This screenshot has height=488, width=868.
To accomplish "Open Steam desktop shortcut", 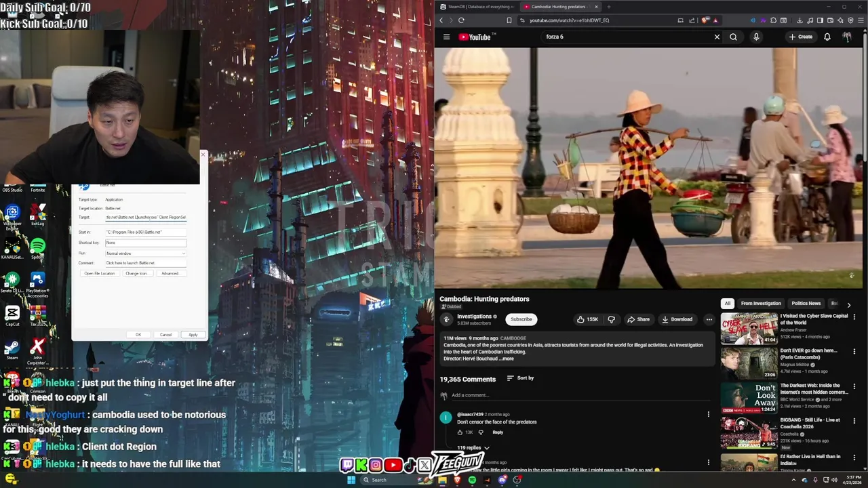I will pos(12,349).
